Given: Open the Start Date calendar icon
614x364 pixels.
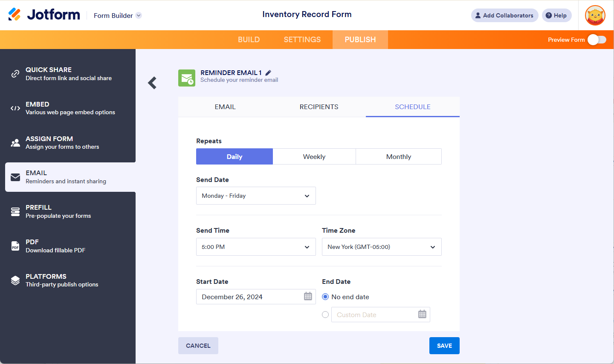Looking at the screenshot, I should (x=308, y=296).
